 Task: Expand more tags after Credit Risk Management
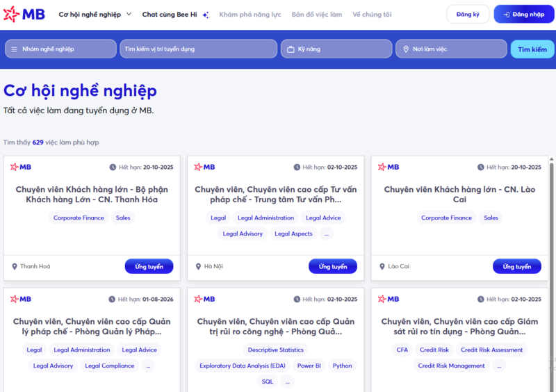tap(499, 366)
